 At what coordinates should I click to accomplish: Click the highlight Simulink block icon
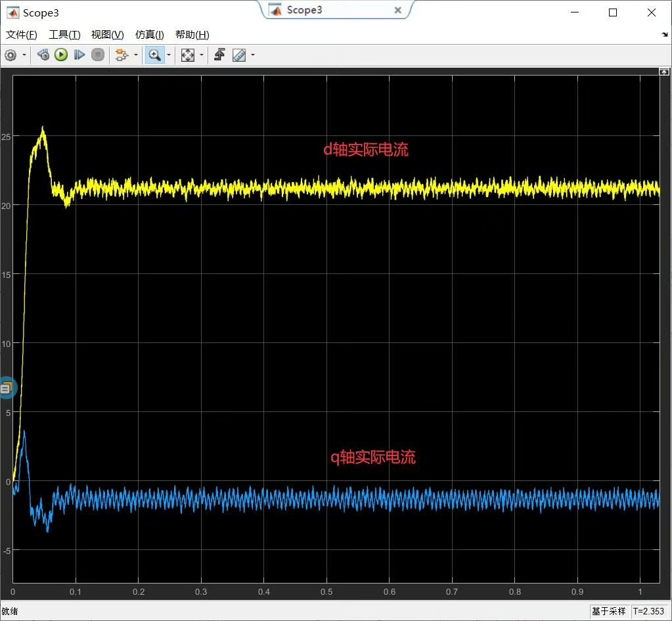(122, 55)
